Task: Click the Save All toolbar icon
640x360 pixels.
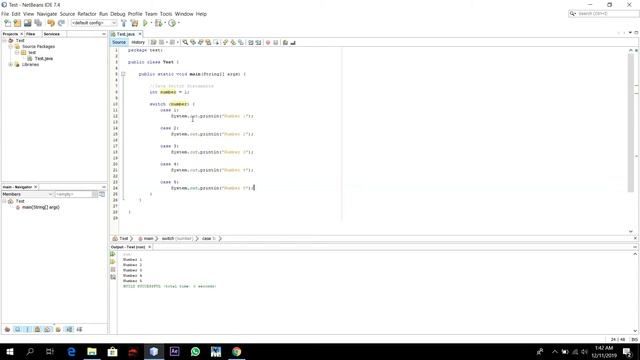Action: (x=38, y=23)
